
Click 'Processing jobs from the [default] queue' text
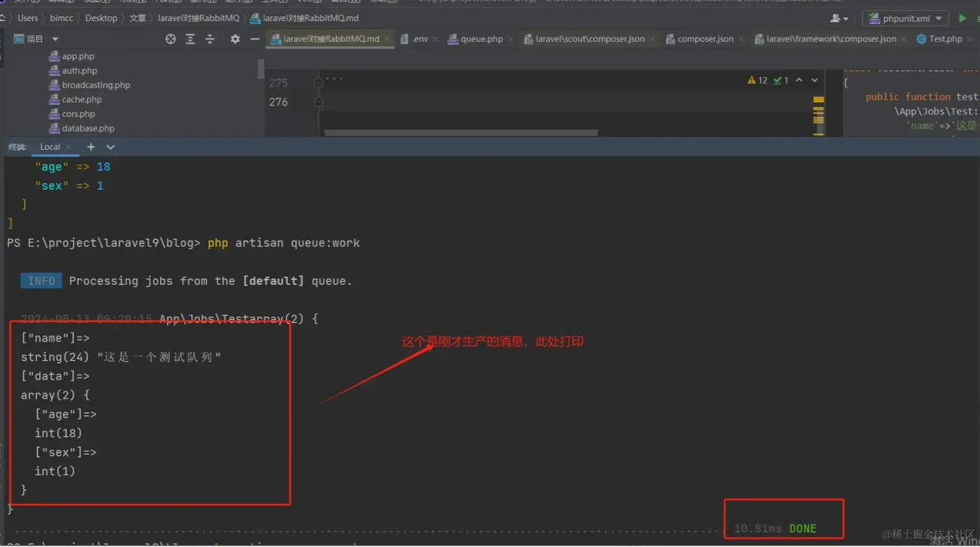coord(211,281)
